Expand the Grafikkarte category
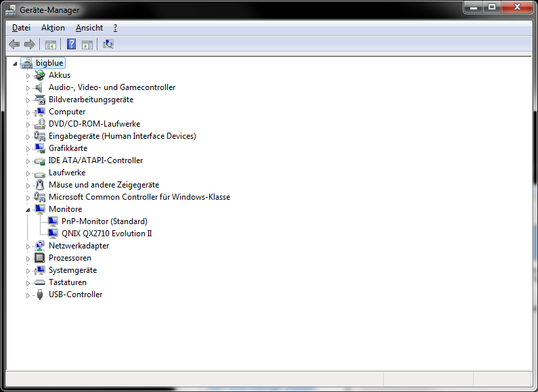The height and width of the screenshot is (392, 538). (28, 149)
